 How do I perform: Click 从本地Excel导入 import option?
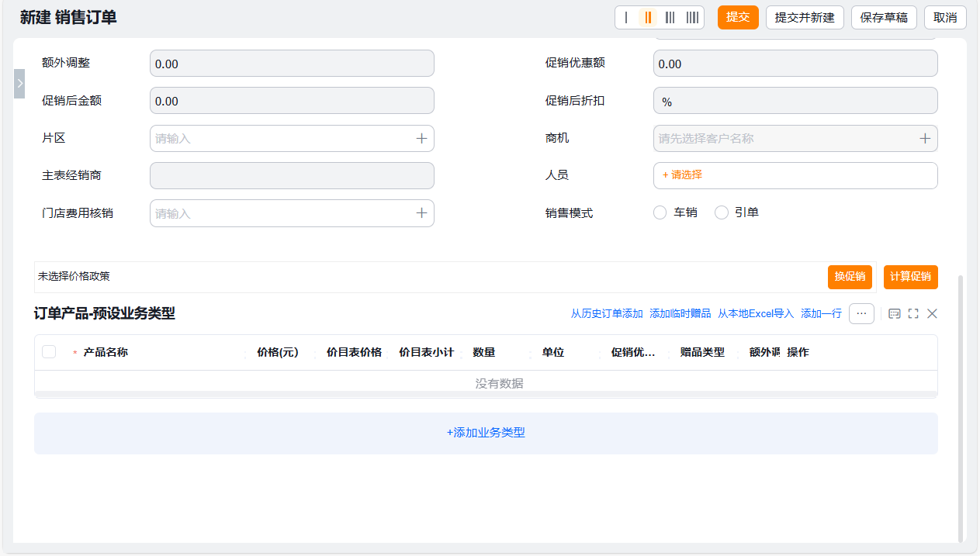click(x=755, y=313)
